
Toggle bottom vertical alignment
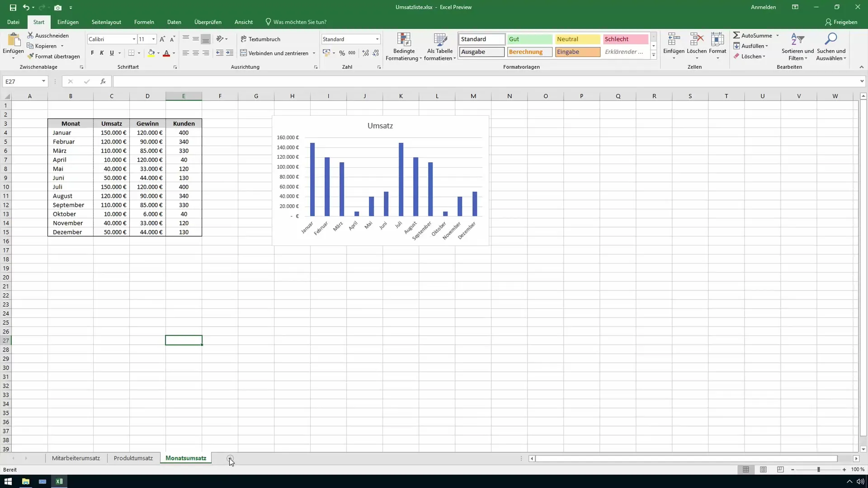point(206,39)
